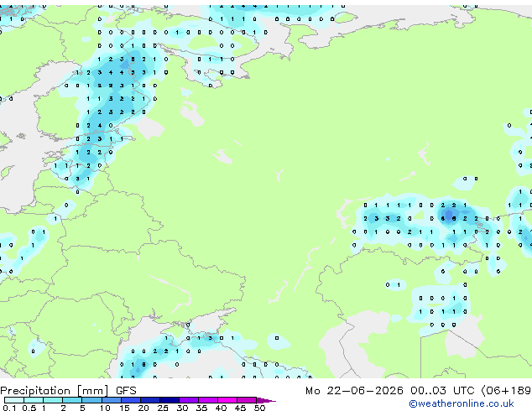
Task: Click the '25' legend scale label
Action: click(x=163, y=408)
